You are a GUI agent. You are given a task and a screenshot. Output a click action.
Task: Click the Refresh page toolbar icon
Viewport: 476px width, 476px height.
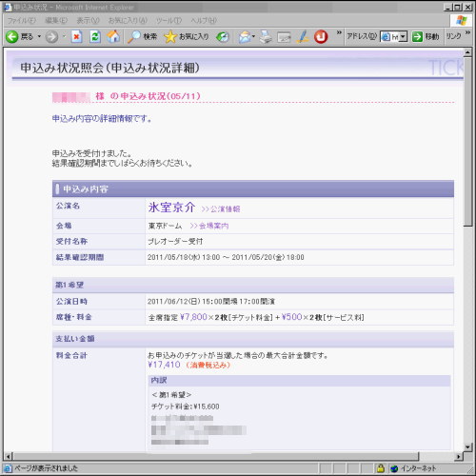tap(95, 37)
